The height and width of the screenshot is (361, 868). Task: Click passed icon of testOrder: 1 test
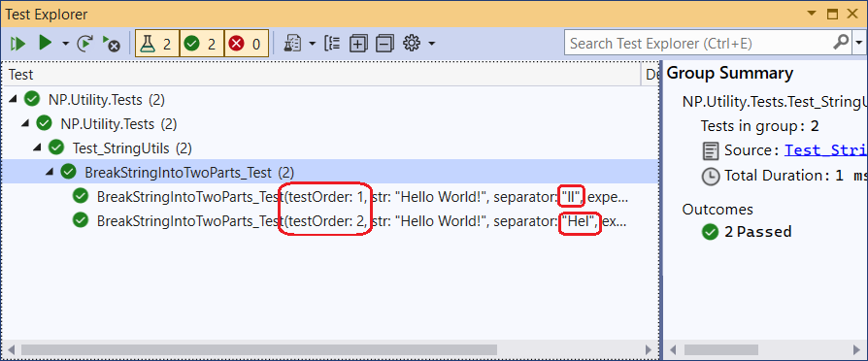pos(81,196)
